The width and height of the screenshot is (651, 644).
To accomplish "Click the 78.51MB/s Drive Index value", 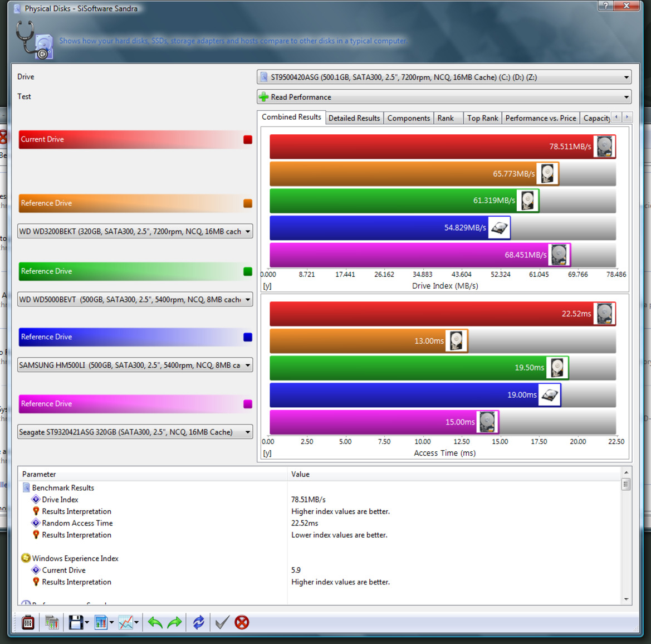I will 308,500.
